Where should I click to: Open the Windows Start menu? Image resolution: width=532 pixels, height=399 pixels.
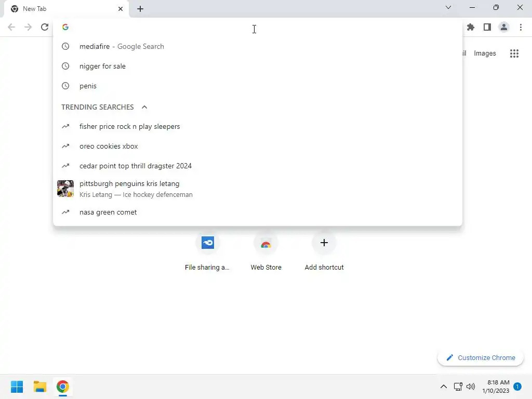(x=17, y=387)
